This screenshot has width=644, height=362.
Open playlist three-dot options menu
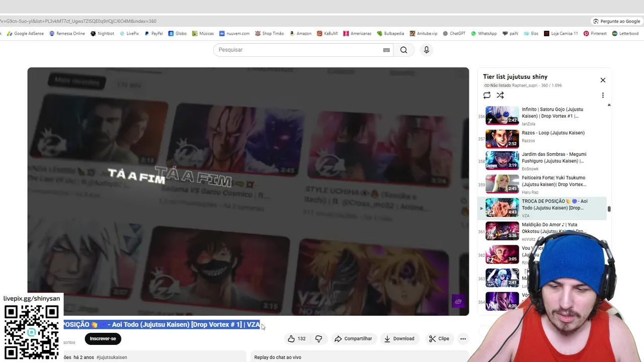[x=603, y=95]
